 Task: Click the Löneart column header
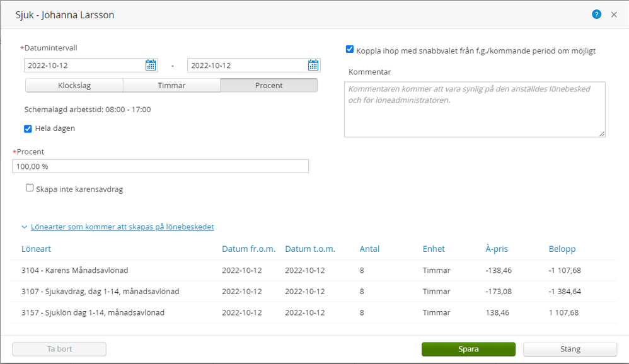(x=36, y=249)
